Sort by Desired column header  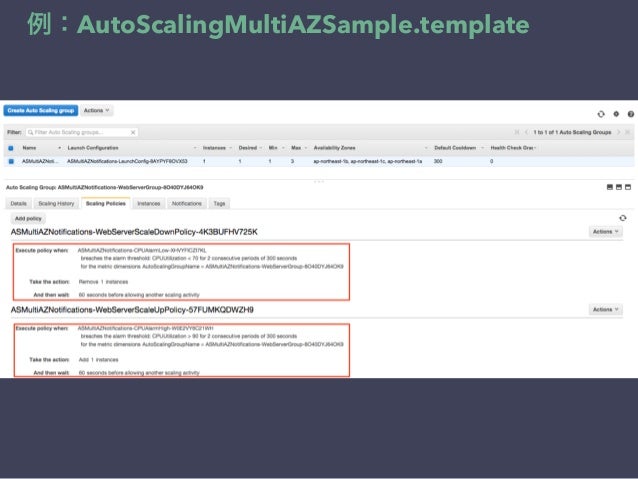248,148
